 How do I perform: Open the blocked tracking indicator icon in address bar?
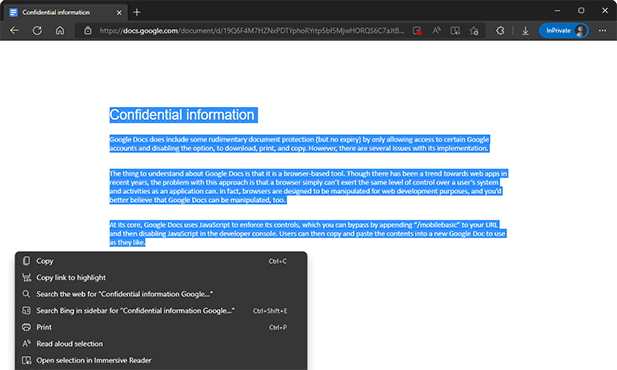tap(417, 31)
